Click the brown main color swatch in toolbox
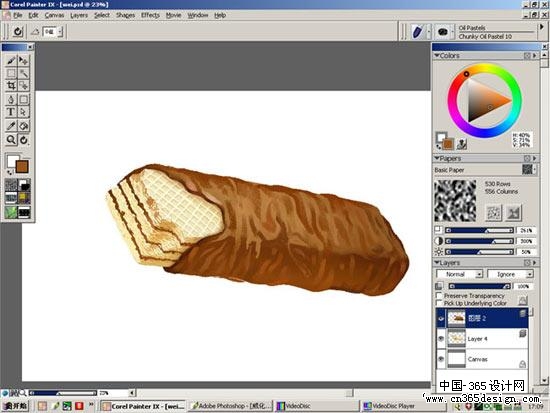The width and height of the screenshot is (550, 413). click(x=22, y=167)
